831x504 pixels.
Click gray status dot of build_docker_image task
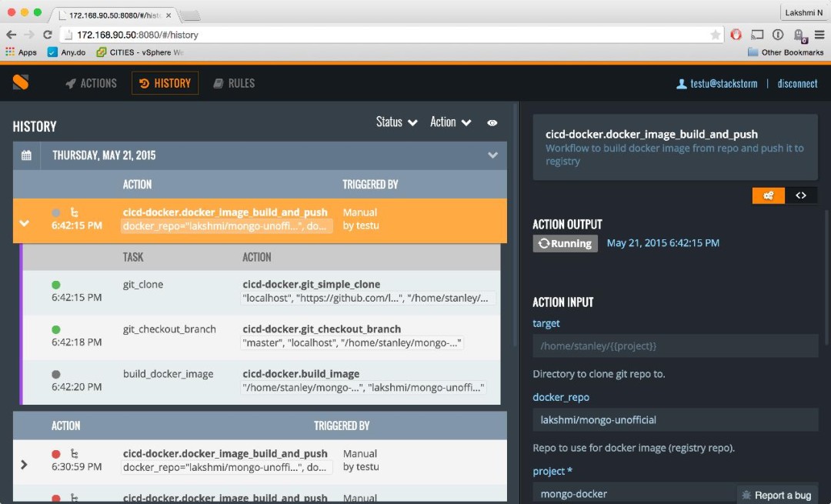55,374
